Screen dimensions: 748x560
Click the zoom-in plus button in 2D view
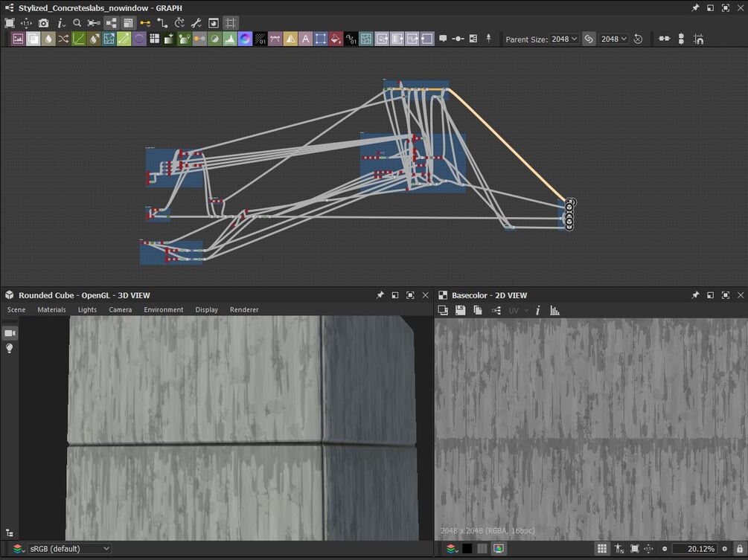[724, 549]
